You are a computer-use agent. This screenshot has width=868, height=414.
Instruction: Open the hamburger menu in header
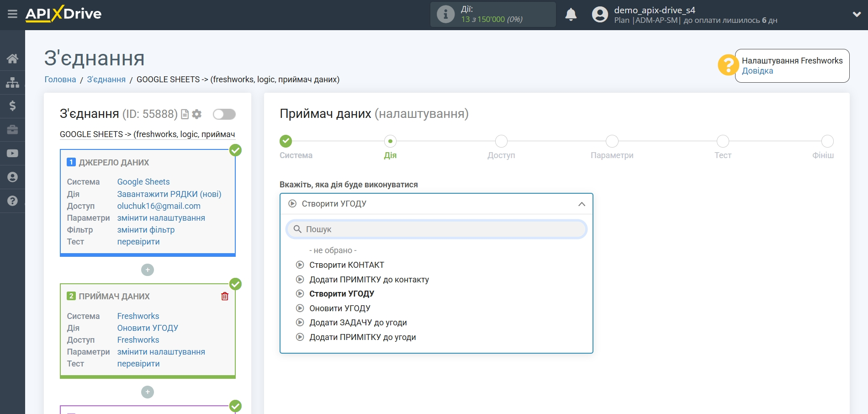click(x=12, y=14)
